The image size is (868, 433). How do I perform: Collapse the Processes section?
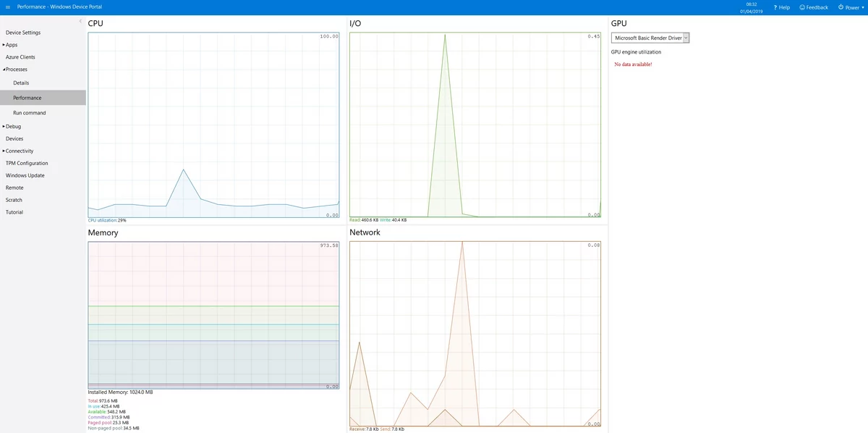coord(15,70)
